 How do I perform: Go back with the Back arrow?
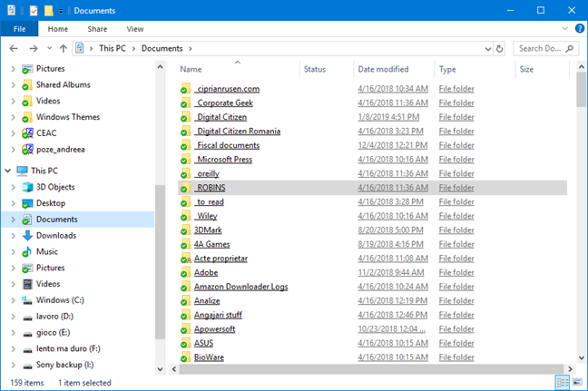[14, 48]
